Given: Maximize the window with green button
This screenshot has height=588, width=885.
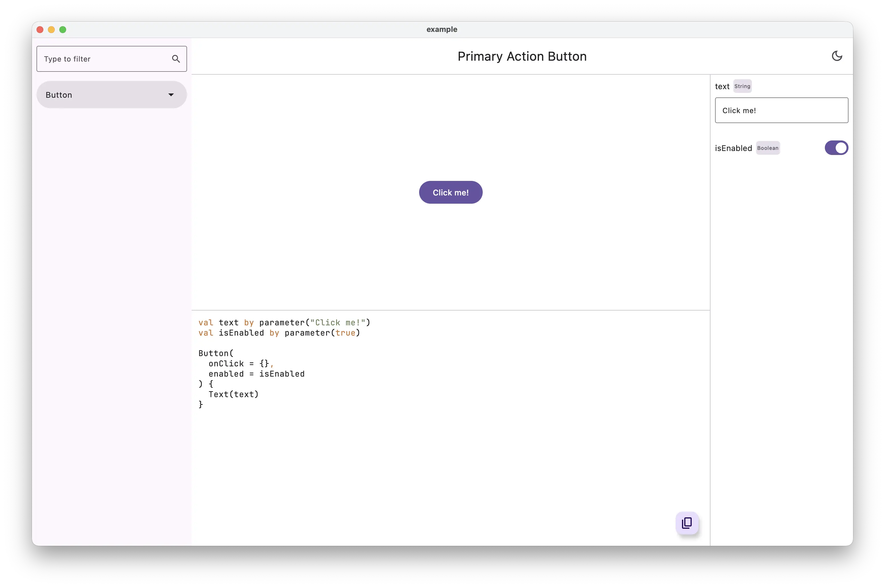Looking at the screenshot, I should [x=63, y=30].
